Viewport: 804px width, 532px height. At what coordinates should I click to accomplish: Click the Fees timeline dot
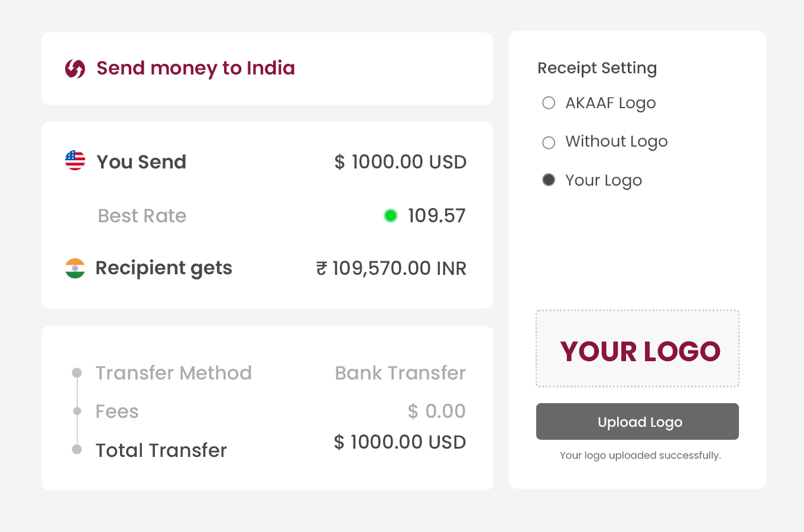(x=77, y=411)
